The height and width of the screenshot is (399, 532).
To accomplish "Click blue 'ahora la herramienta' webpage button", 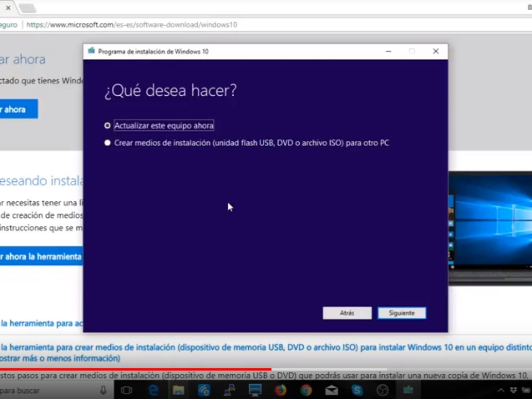I will pyautogui.click(x=41, y=256).
